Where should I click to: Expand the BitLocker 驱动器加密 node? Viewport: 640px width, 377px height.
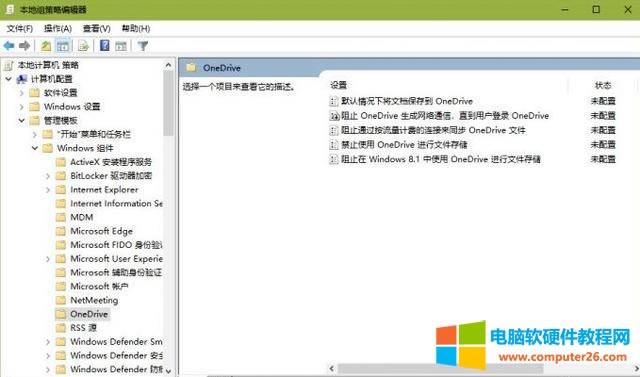tap(48, 176)
